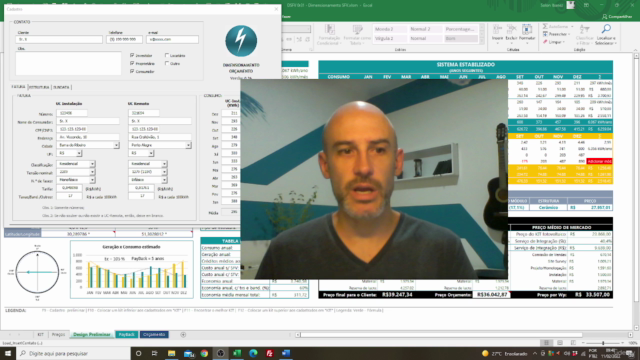Uncheck the Investidor checkbox

(132, 55)
